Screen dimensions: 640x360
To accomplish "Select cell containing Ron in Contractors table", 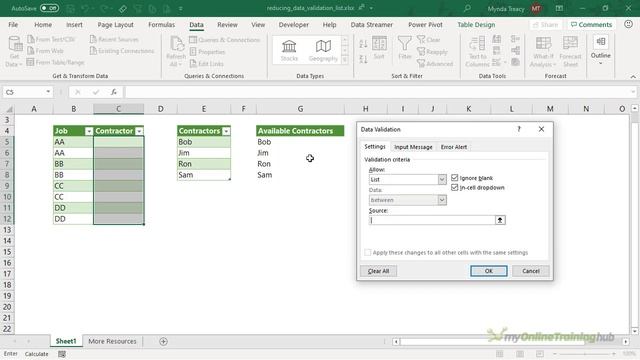I will (204, 164).
